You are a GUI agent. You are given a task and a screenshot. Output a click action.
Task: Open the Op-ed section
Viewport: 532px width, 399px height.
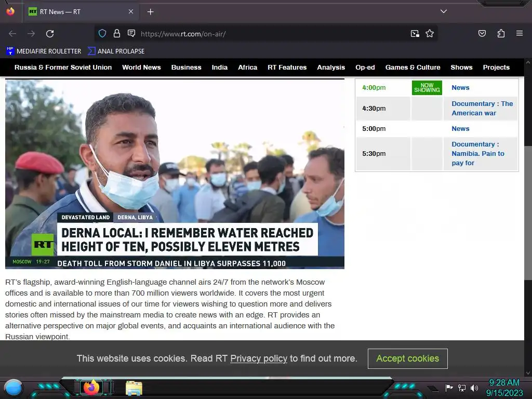365,67
